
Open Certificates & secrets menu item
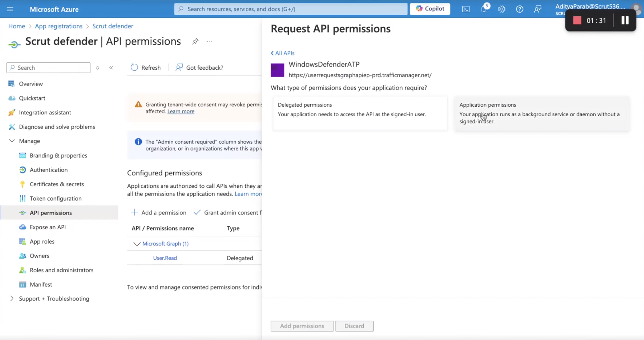57,184
